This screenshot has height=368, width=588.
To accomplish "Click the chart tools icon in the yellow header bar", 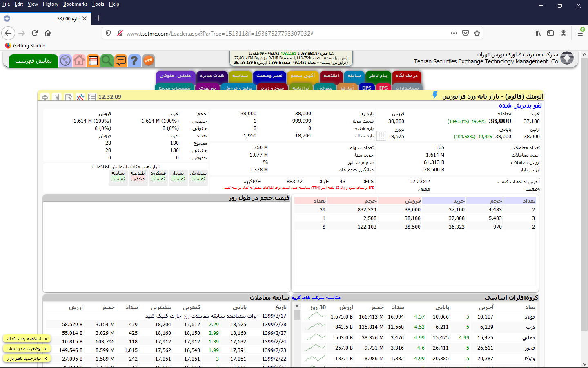I will tap(80, 97).
